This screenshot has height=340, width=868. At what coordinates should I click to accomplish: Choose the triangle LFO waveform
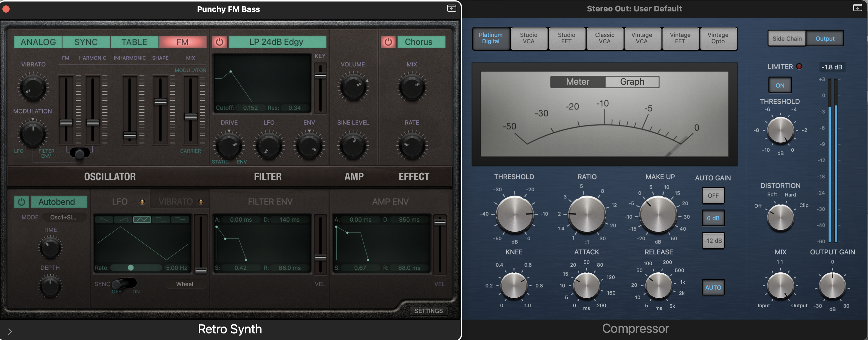pyautogui.click(x=142, y=220)
